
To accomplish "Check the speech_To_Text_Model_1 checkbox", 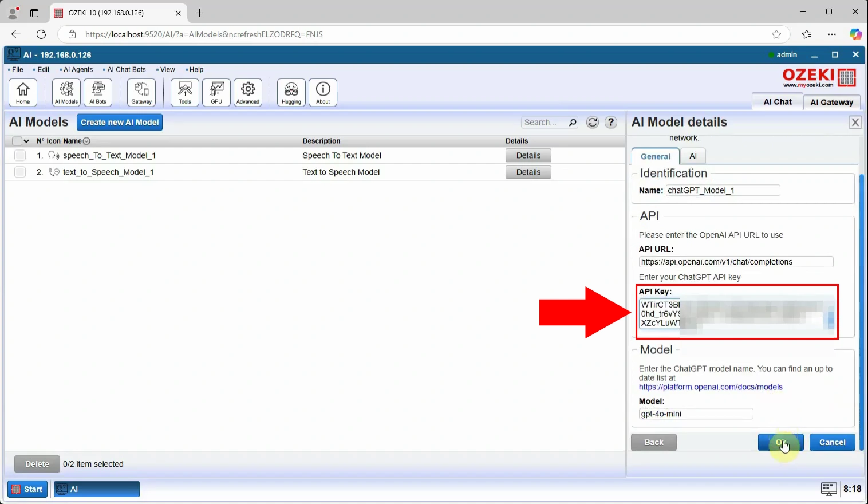I will [x=20, y=155].
